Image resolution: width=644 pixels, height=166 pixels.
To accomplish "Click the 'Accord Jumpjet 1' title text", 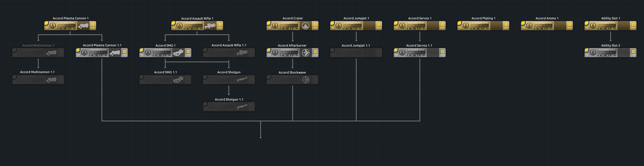I will 356,18.
